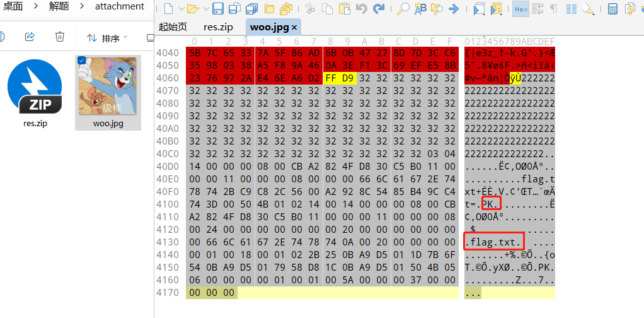Click the Share icon in Explorer toolbar
Viewport: 644px width, 318px height.
click(x=30, y=37)
